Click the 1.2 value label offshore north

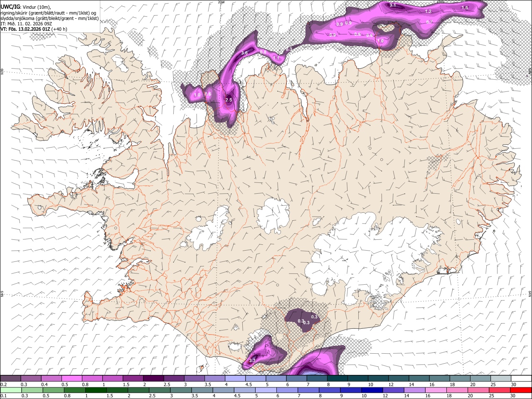[429, 11]
